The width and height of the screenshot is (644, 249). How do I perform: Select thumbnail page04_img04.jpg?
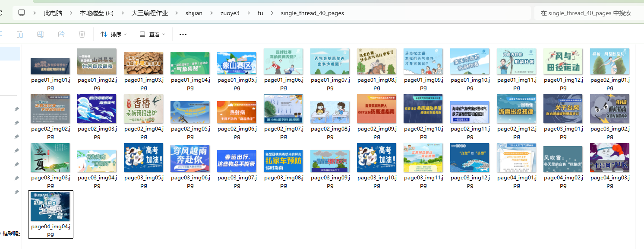click(x=50, y=207)
